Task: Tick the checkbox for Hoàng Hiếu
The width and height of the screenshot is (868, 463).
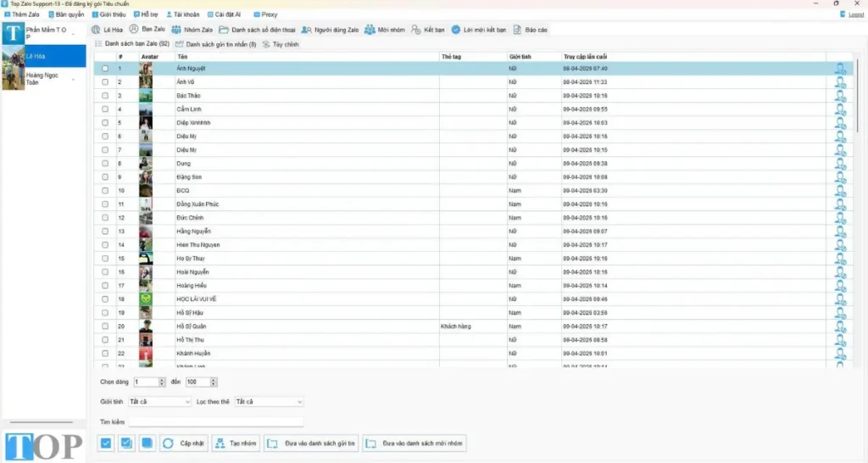Action: [x=105, y=286]
